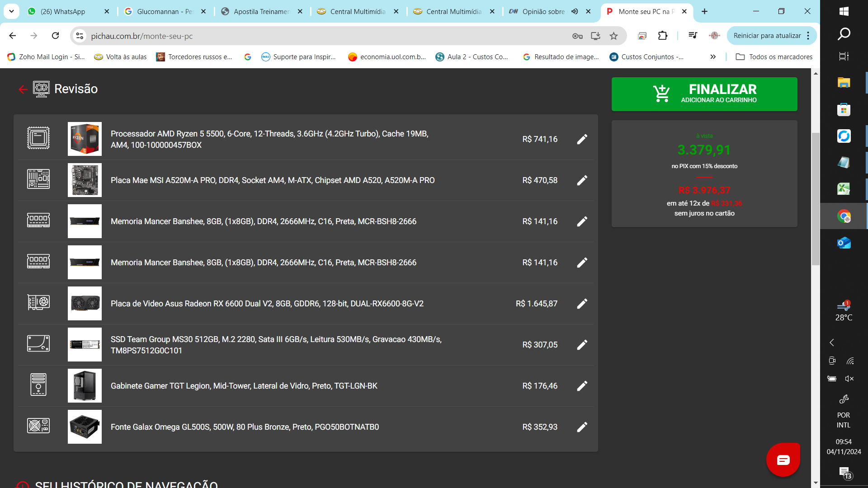Viewport: 868px width, 488px height.
Task: Open Windows notification center
Action: pos(844,473)
